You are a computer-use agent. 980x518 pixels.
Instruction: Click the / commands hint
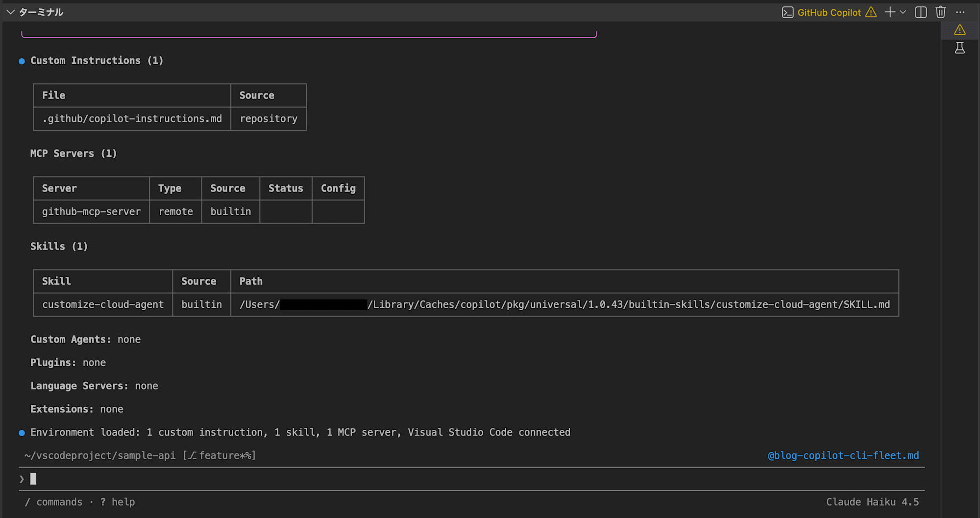(53, 502)
